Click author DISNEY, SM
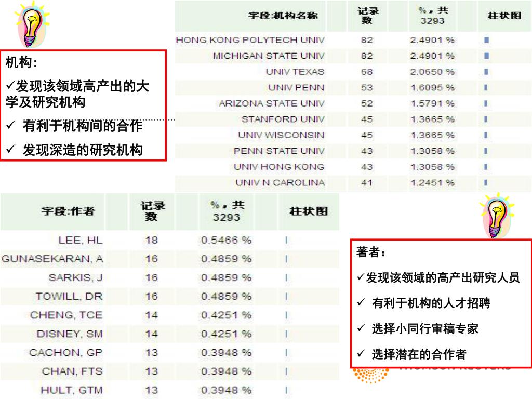This screenshot has width=532, height=399. pyautogui.click(x=70, y=334)
